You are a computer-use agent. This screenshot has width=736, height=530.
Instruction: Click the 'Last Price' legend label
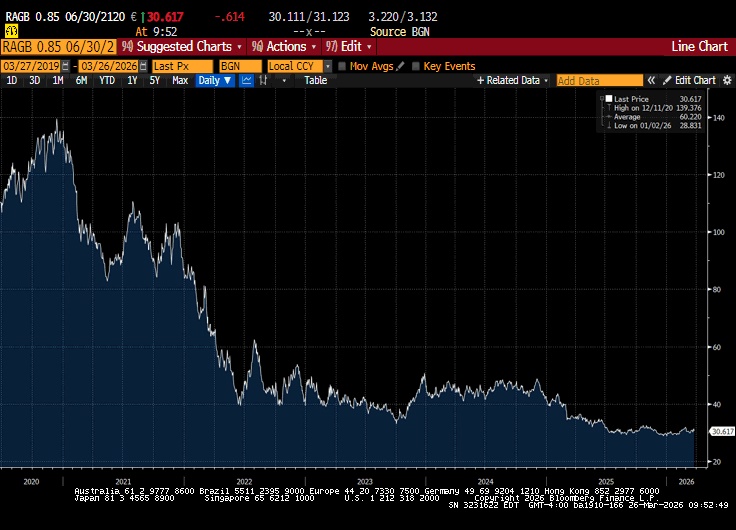click(x=631, y=99)
